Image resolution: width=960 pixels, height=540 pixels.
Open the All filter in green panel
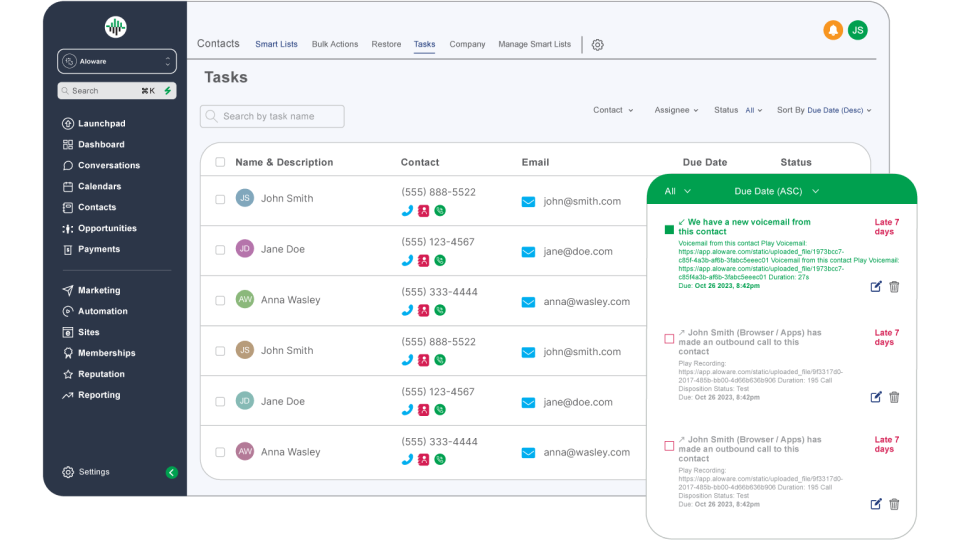tap(677, 191)
